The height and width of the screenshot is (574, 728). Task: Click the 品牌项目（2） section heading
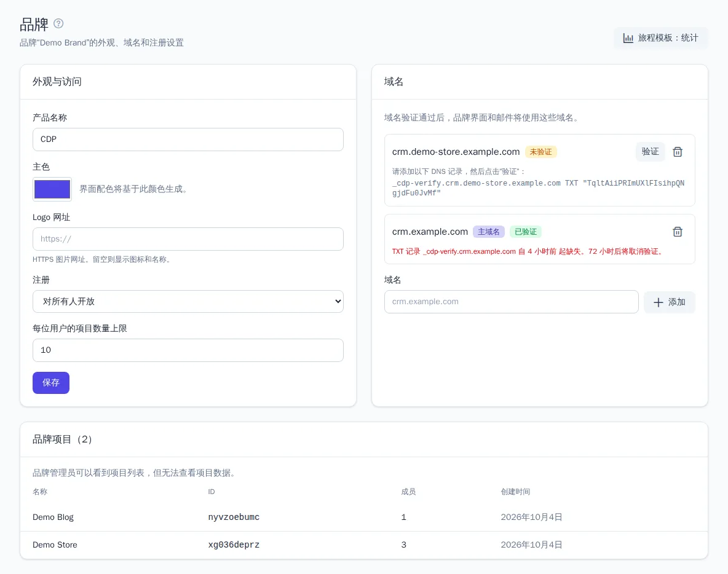click(x=63, y=439)
